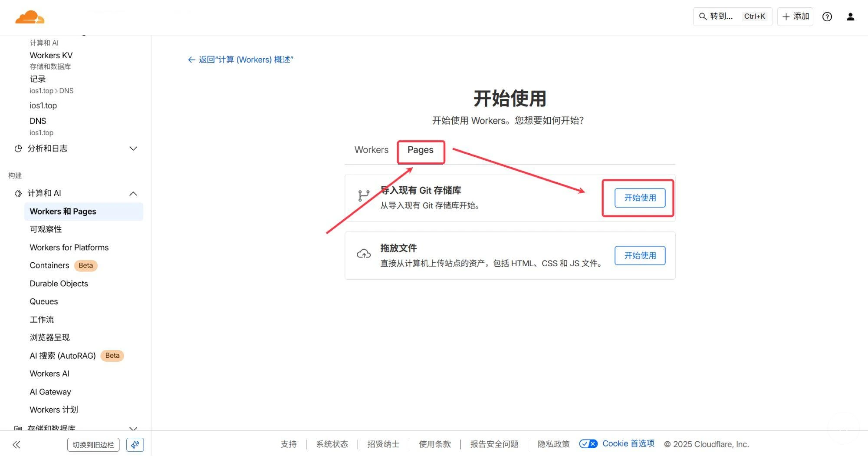The image size is (868, 456).
Task: Open the help question mark icon
Action: click(827, 17)
